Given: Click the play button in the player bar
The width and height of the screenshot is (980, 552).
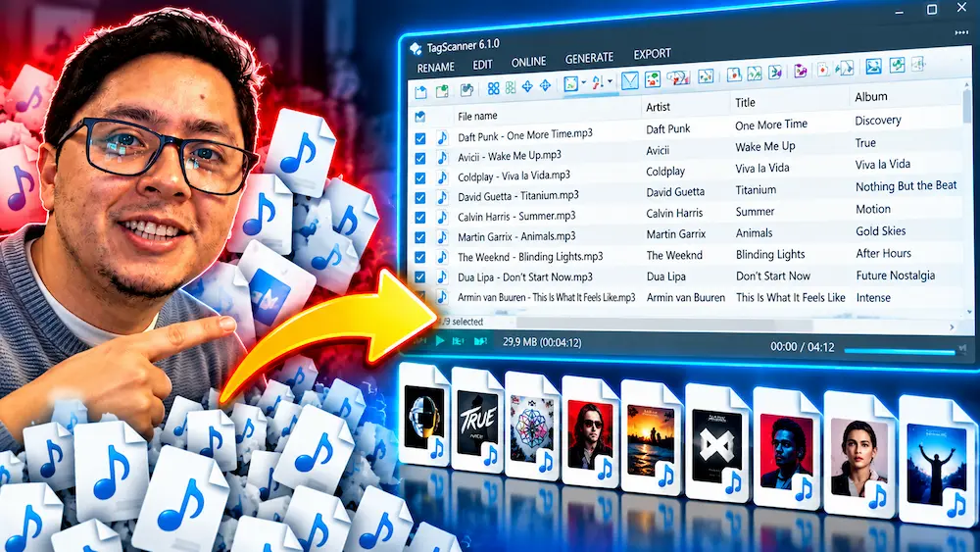Looking at the screenshot, I should point(440,340).
